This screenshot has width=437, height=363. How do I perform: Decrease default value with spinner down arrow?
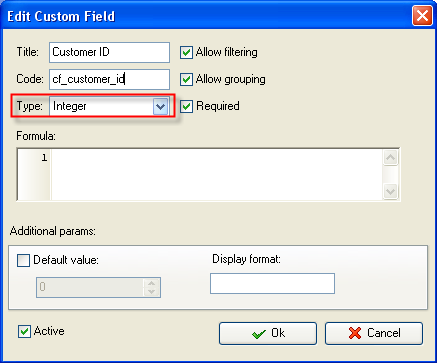(152, 291)
